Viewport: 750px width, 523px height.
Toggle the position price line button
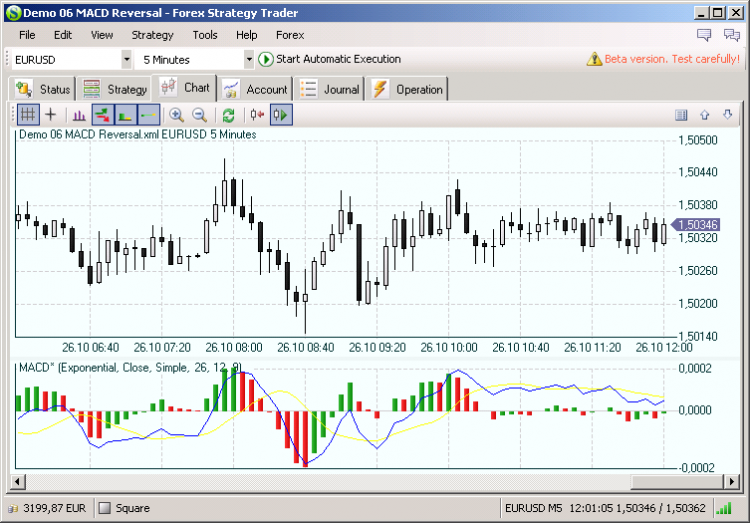[x=149, y=115]
